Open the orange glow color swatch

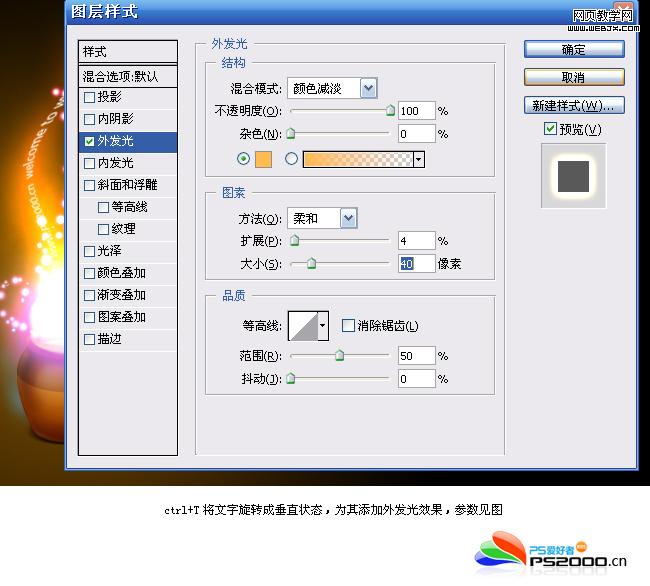pyautogui.click(x=264, y=160)
